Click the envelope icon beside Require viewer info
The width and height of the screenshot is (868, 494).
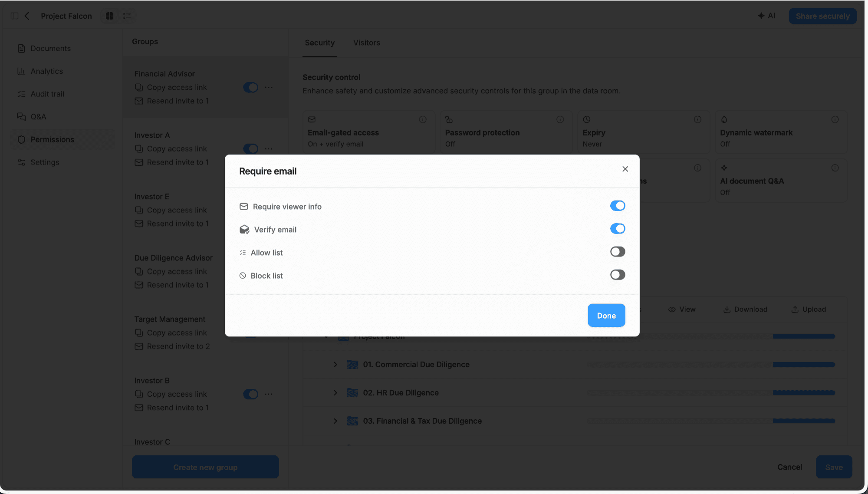pyautogui.click(x=244, y=207)
